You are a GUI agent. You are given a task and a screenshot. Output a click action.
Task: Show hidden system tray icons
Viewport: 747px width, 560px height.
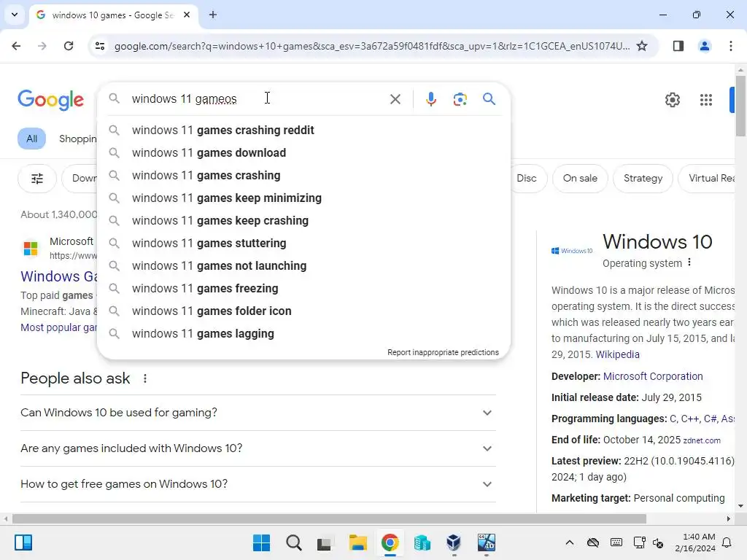click(x=569, y=542)
